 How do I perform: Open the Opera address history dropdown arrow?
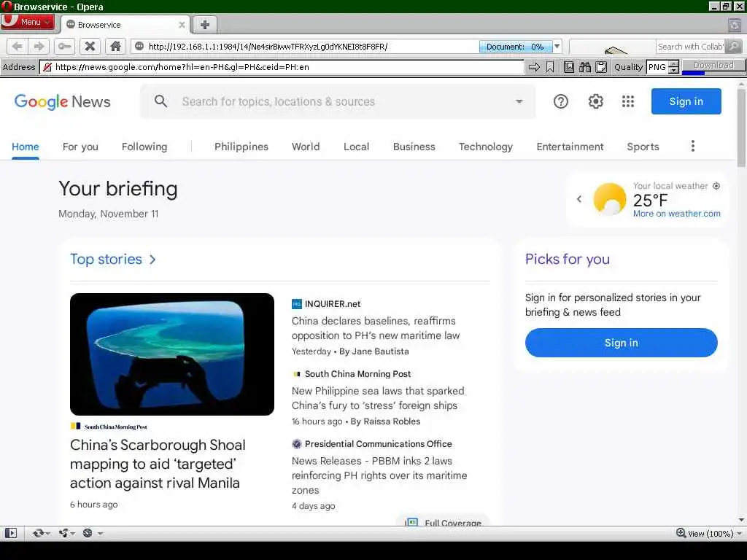pos(557,46)
